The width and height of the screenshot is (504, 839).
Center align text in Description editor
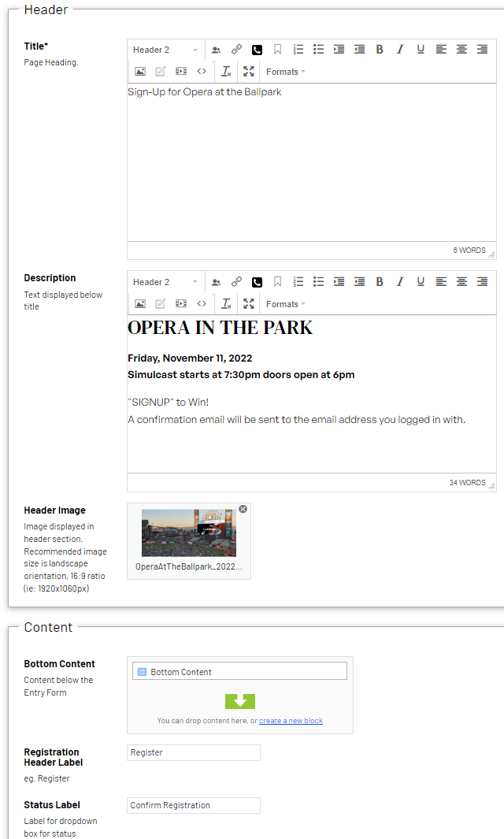(461, 282)
